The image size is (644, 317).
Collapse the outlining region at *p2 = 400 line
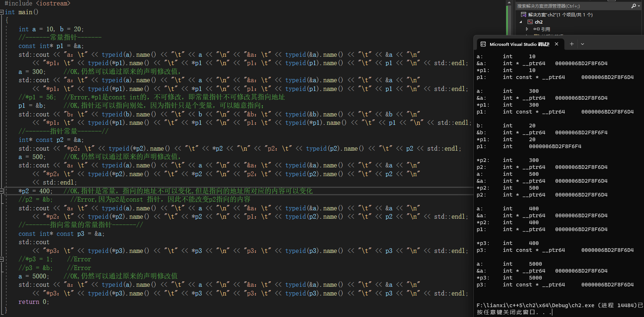[2, 191]
